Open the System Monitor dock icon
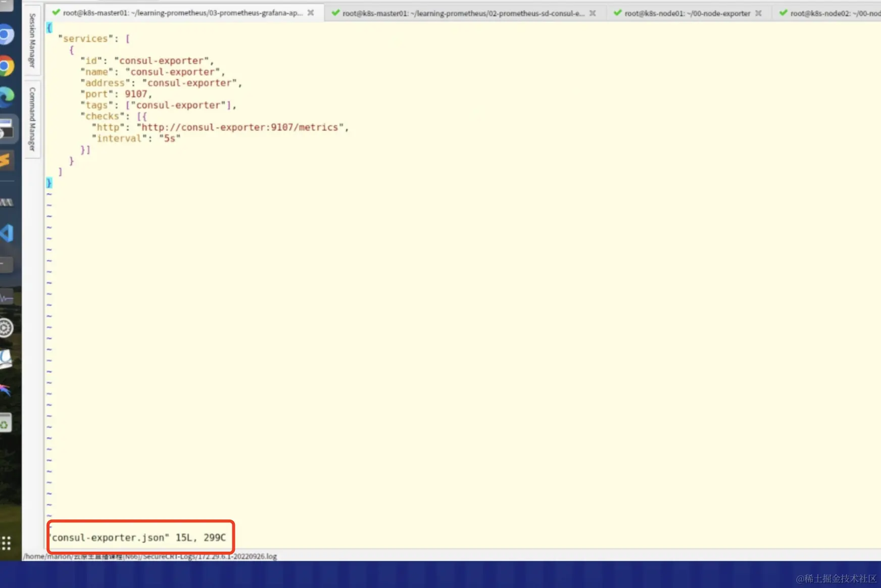This screenshot has height=588, width=881. [6, 298]
